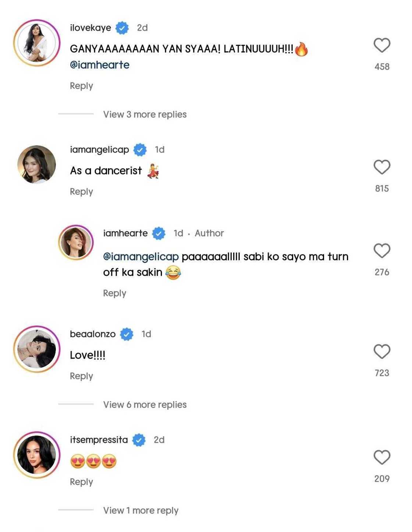Like itsempressita's emoji comment
Screen dimensions: 412x532
coord(382,457)
